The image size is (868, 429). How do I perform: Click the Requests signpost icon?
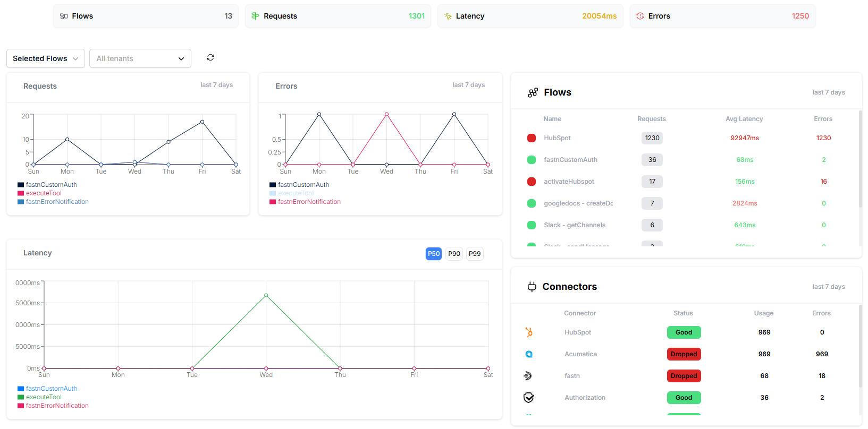[255, 16]
